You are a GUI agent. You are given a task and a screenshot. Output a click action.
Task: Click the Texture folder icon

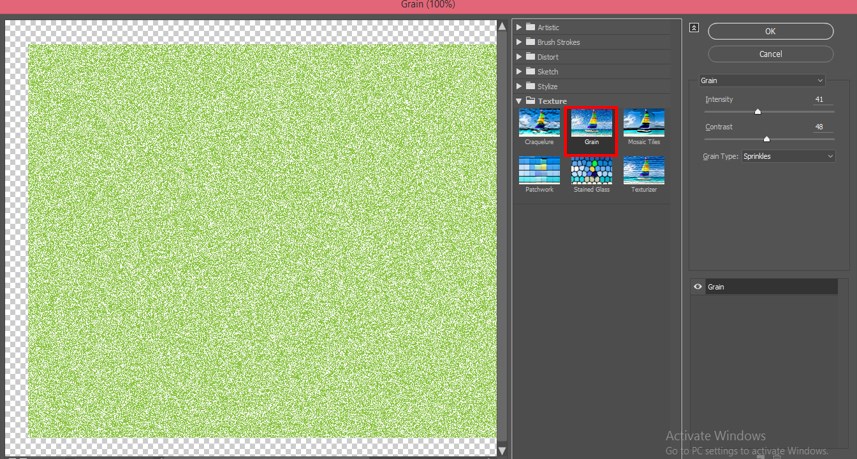tap(530, 101)
